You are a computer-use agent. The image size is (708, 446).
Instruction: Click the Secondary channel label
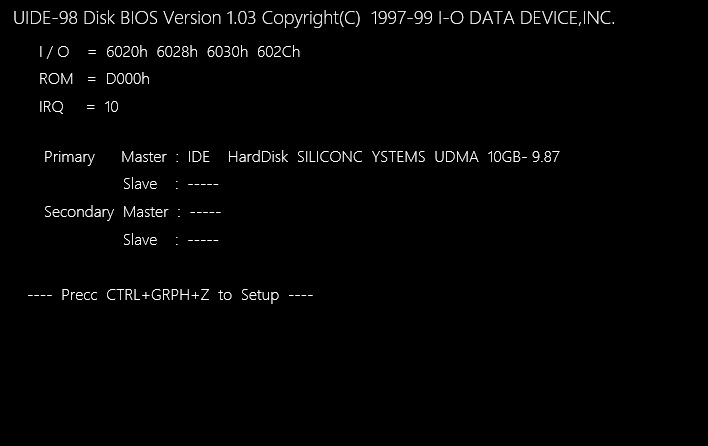[x=79, y=212]
